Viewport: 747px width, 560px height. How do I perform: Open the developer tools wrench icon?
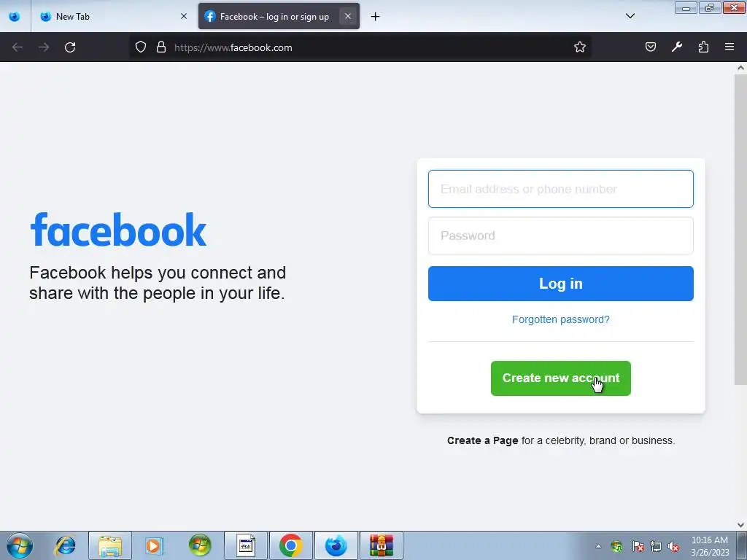tap(676, 47)
